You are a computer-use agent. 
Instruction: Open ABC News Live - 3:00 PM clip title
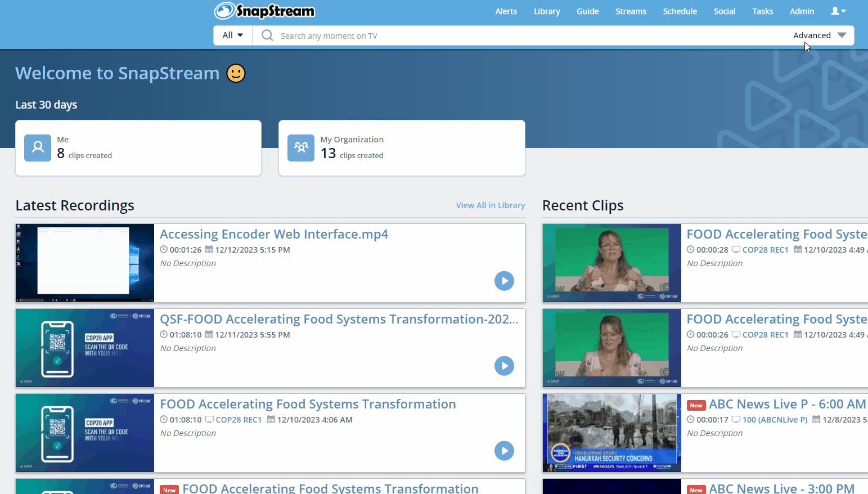point(782,488)
